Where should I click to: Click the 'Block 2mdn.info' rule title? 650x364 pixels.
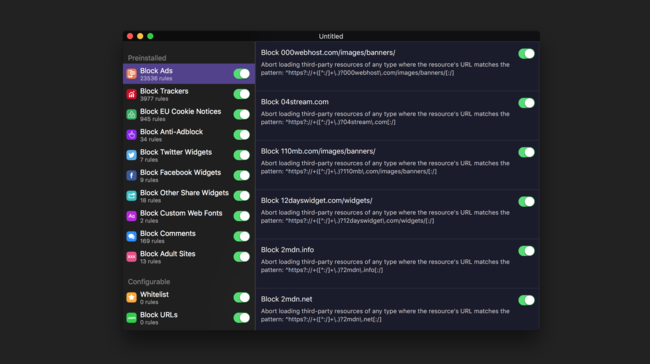287,250
